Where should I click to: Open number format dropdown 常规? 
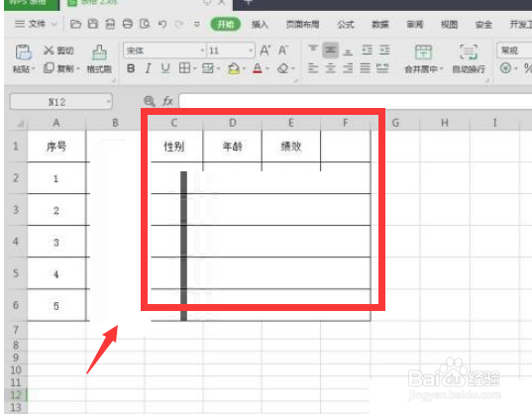(514, 51)
